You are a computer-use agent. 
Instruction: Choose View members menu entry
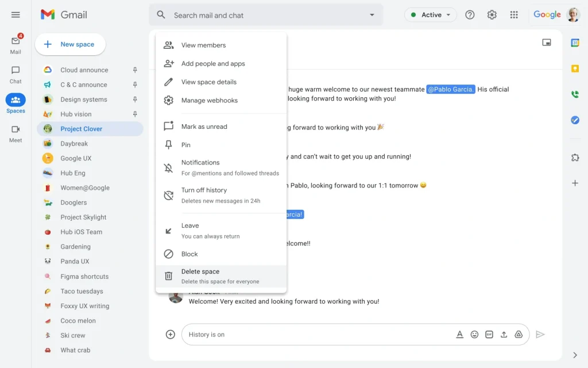point(203,45)
